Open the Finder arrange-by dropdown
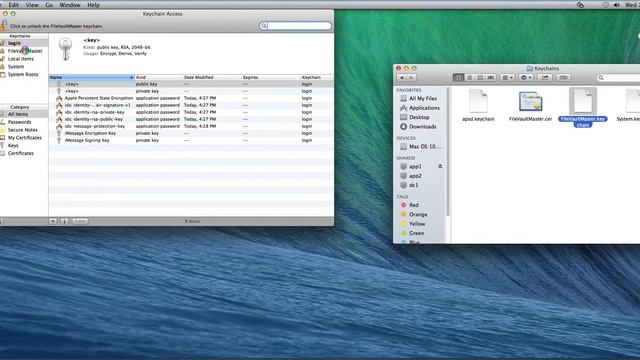 click(x=507, y=78)
